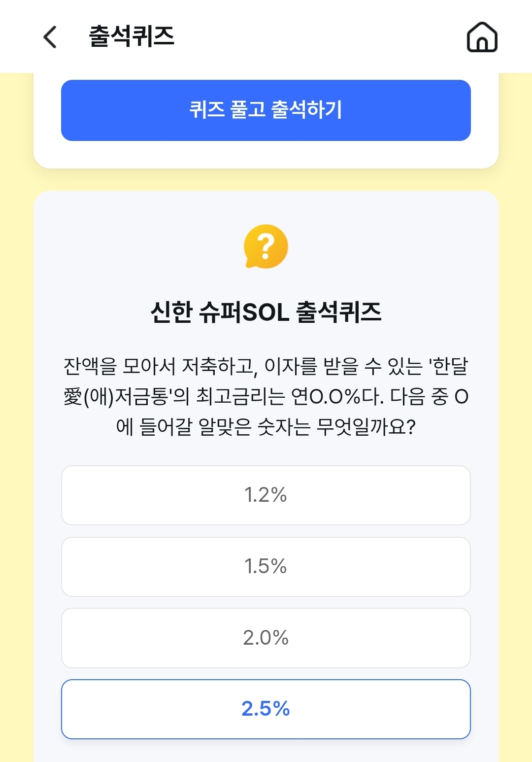Click the blue 2.5% text label
Viewport: 532px width, 762px height.
(266, 709)
